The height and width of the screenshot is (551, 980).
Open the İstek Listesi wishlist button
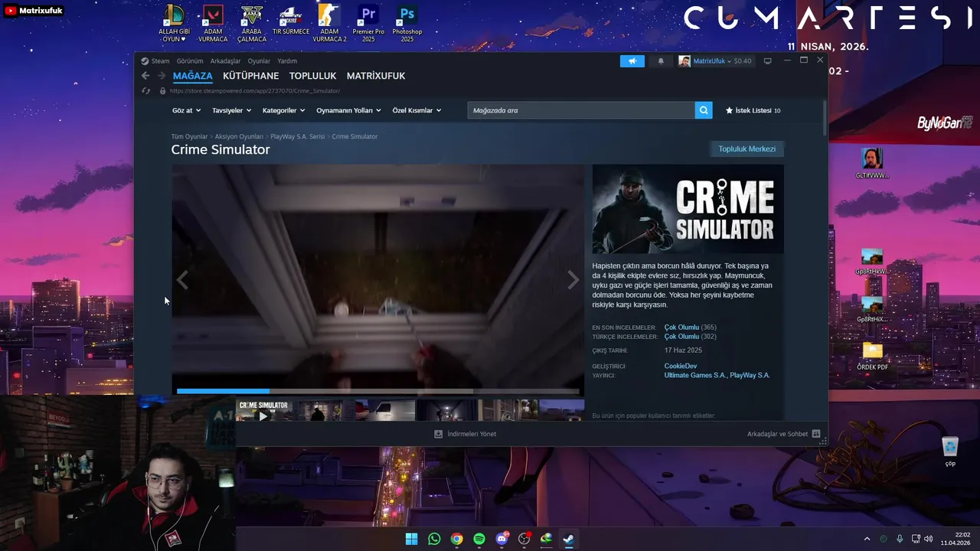pos(753,110)
